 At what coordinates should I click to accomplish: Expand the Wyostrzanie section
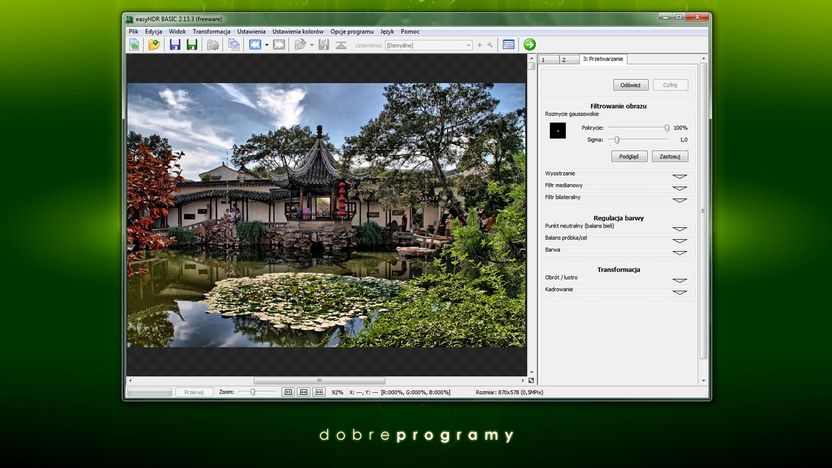(x=680, y=176)
